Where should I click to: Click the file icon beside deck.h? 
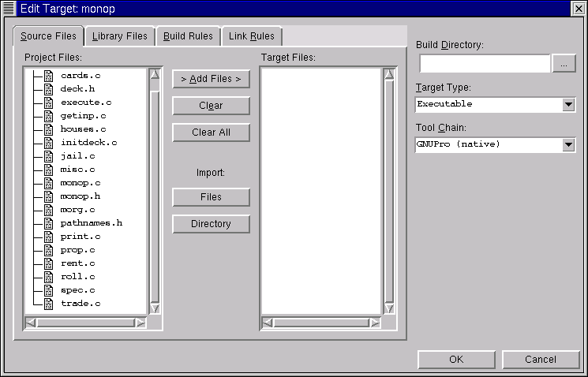[x=48, y=89]
